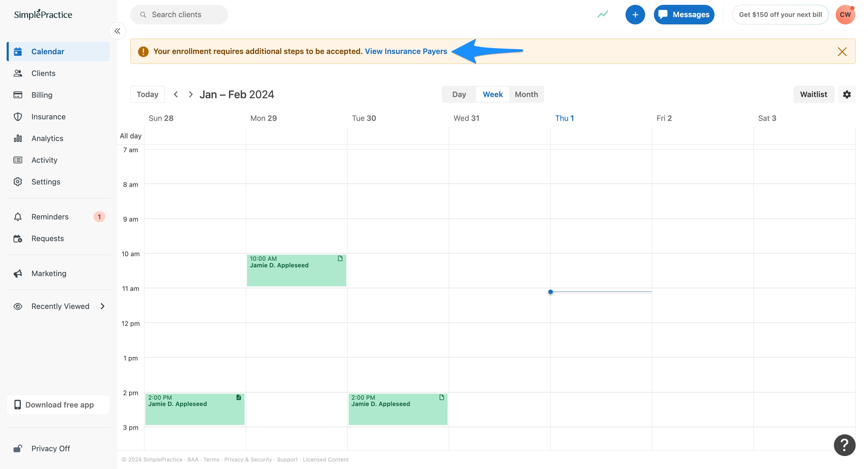Expand the Recently Viewed chevron

(x=103, y=306)
